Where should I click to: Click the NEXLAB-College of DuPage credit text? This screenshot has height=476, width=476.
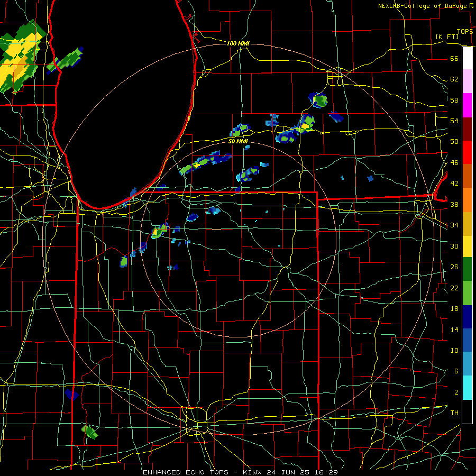click(423, 6)
